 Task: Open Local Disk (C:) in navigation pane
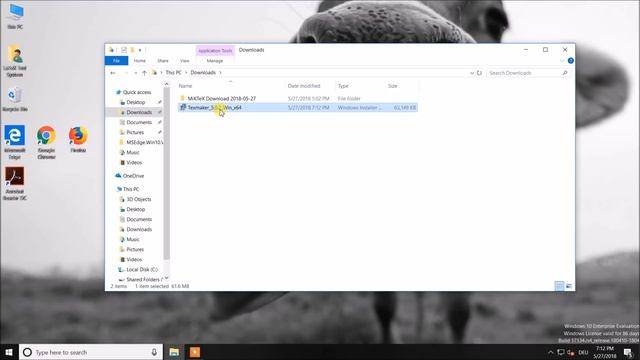(142, 269)
